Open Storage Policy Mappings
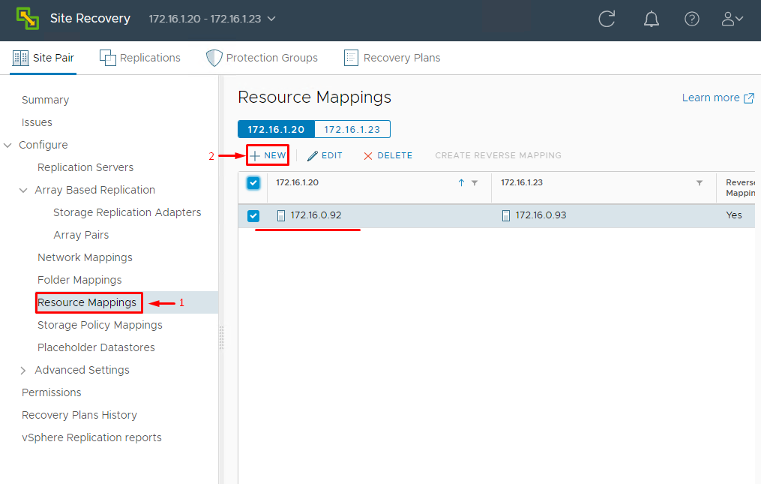This screenshot has height=484, width=761. point(100,325)
